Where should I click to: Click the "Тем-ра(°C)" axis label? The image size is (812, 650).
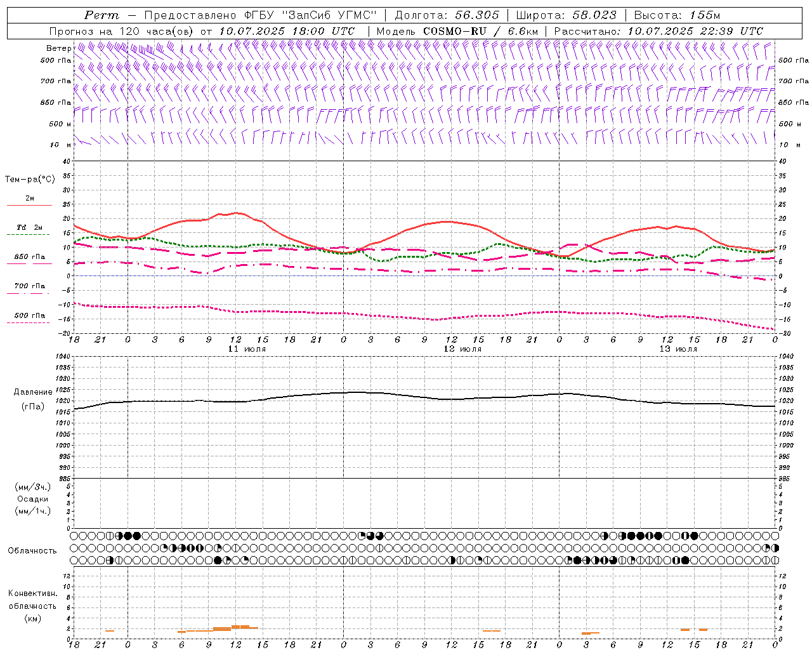[x=30, y=180]
